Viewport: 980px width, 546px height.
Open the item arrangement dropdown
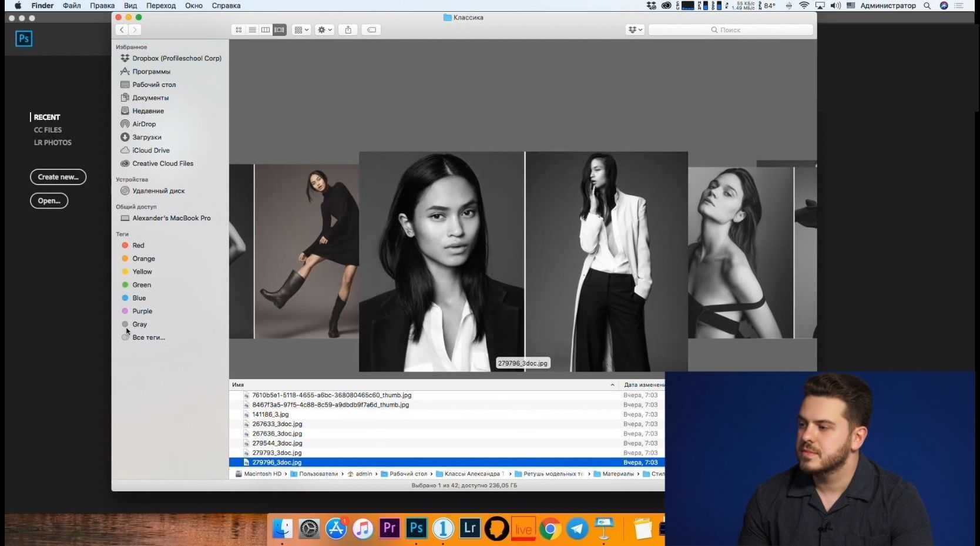[x=301, y=30]
